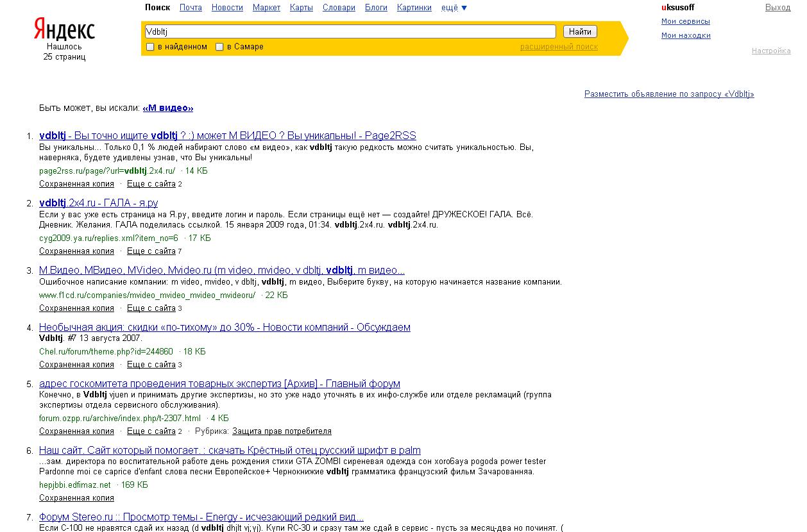The height and width of the screenshot is (532, 807).
Task: Open 'Настройка' settings link
Action: tap(771, 51)
